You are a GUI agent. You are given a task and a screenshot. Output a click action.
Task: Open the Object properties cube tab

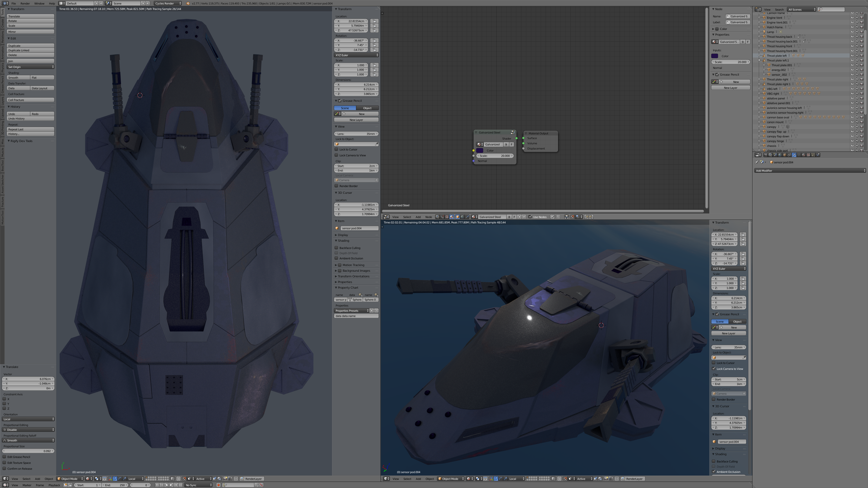[x=785, y=155]
